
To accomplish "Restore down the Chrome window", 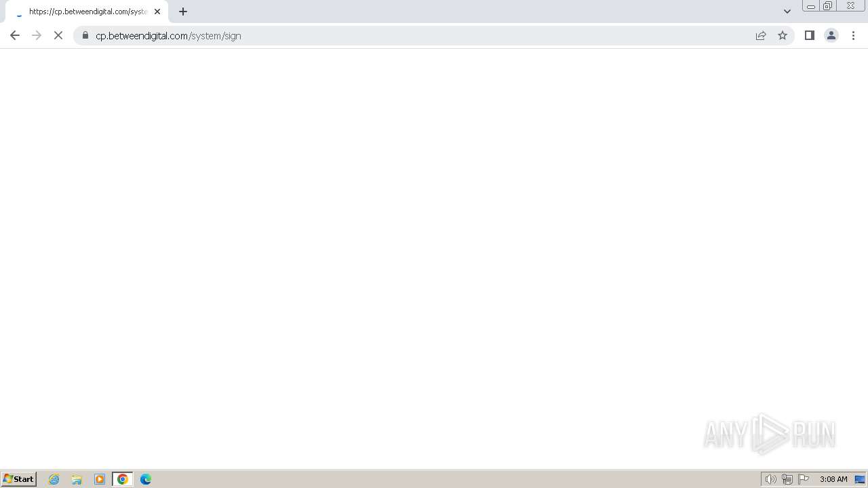I will coord(827,6).
